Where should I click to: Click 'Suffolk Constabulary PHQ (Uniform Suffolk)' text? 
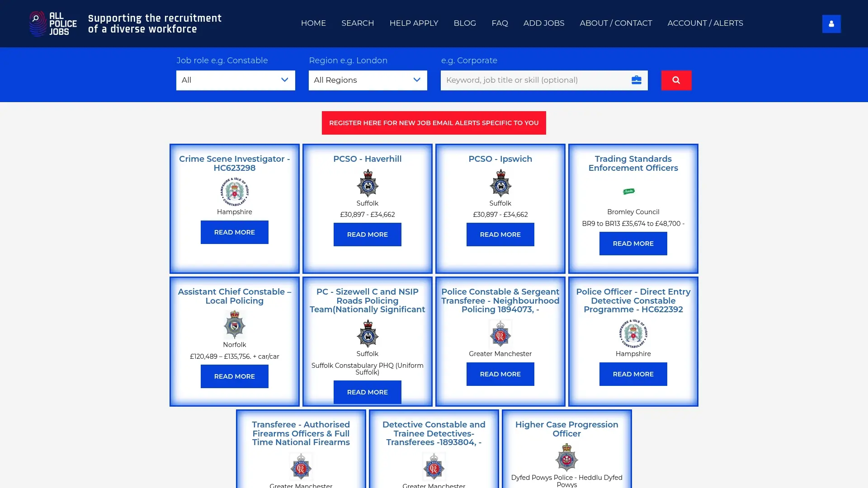(x=368, y=369)
